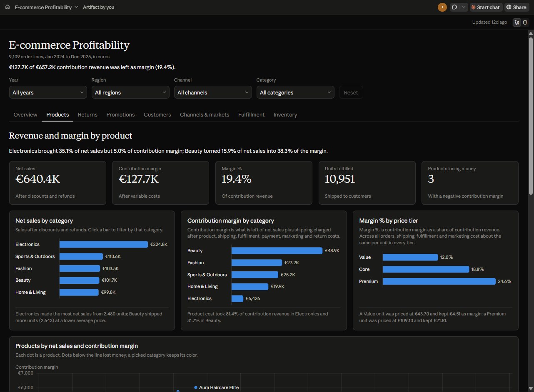This screenshot has height=392, width=534.
Task: Expand the comment options chevron
Action: [x=464, y=7]
